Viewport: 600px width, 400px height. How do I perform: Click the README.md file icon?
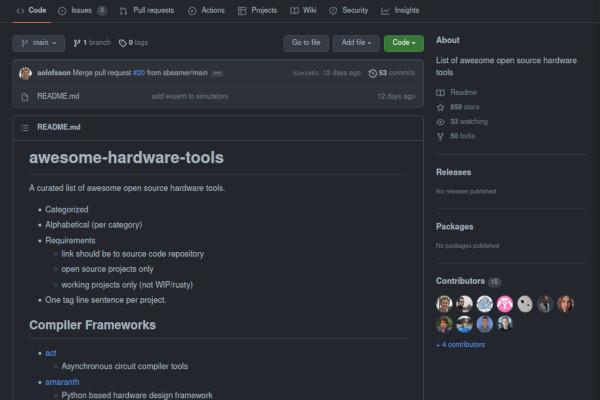(25, 96)
